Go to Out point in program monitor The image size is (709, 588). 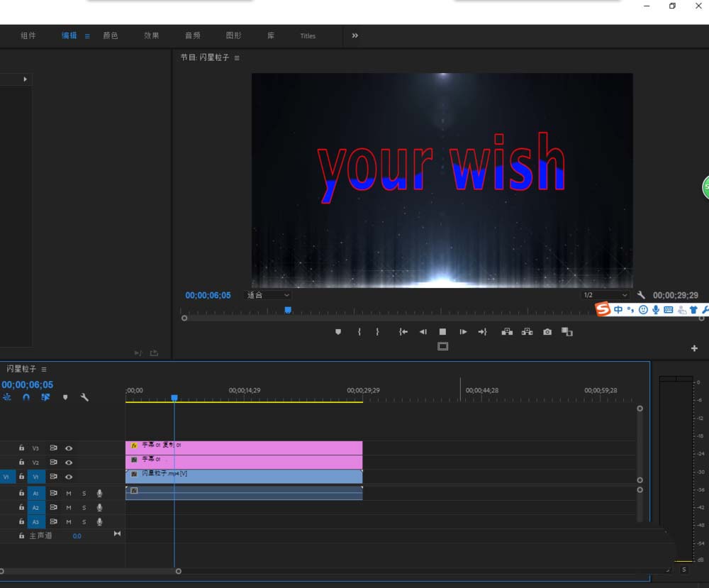[x=482, y=332]
